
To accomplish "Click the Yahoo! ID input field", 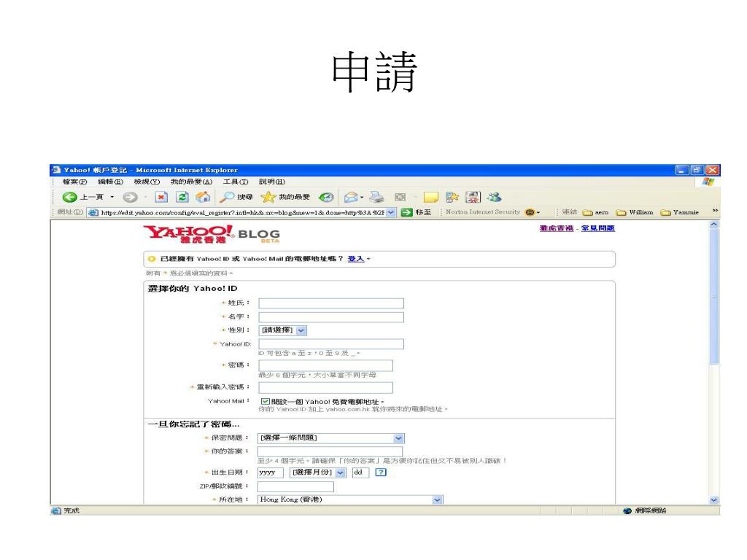I will 331,344.
